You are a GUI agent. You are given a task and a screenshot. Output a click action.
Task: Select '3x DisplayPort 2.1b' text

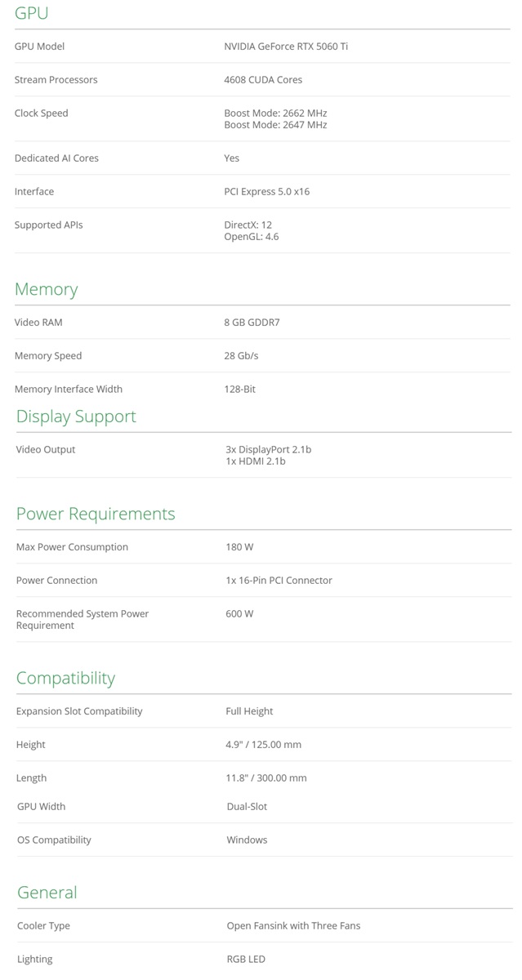click(269, 450)
